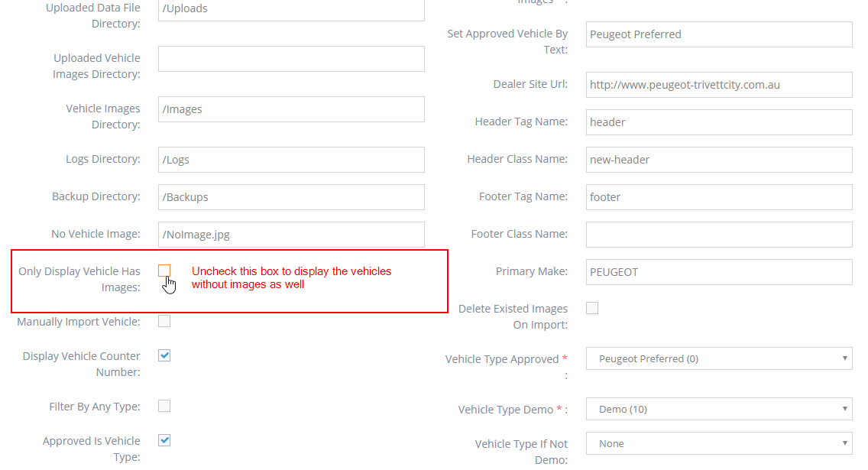868x470 pixels.
Task: Check Delete Existed Images On Import box
Action: coord(592,308)
